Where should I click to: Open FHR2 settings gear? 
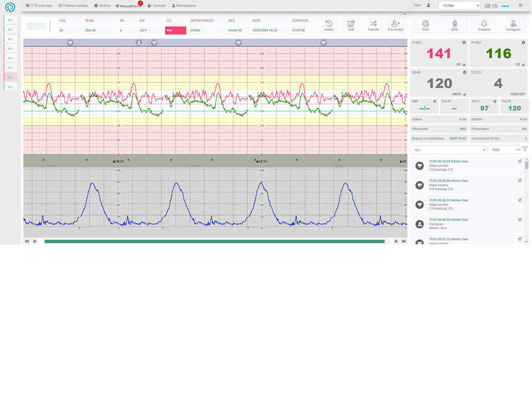(x=523, y=43)
